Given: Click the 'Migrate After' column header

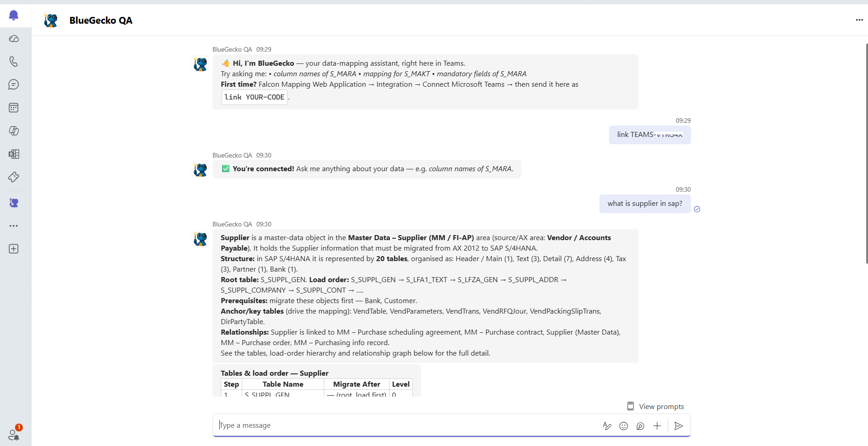Looking at the screenshot, I should click(357, 384).
